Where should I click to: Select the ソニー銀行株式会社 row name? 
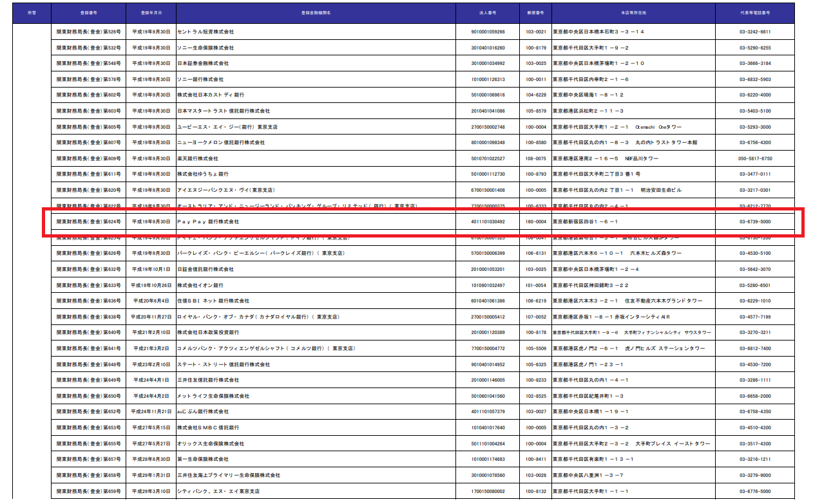(200, 79)
